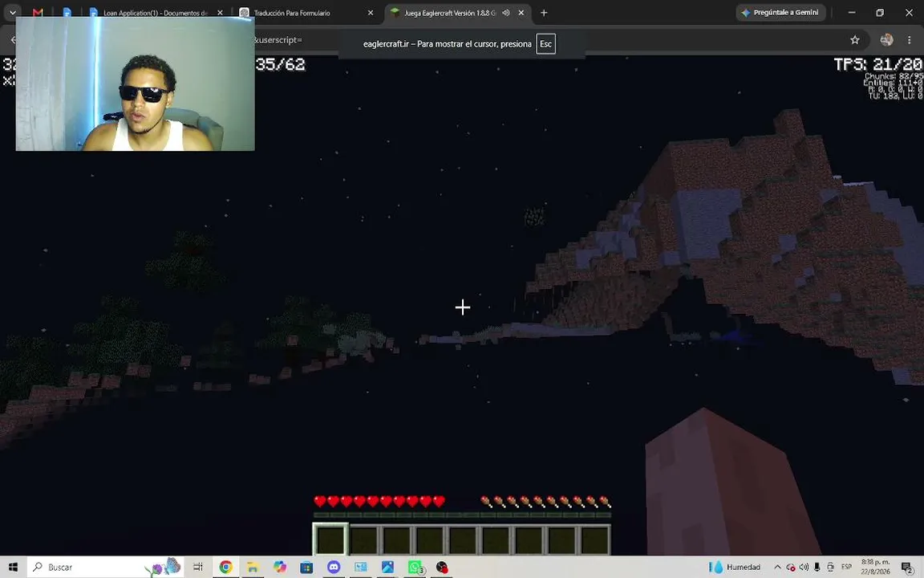Click the Buscar taskbar search box
The height and width of the screenshot is (578, 924).
[x=106, y=567]
